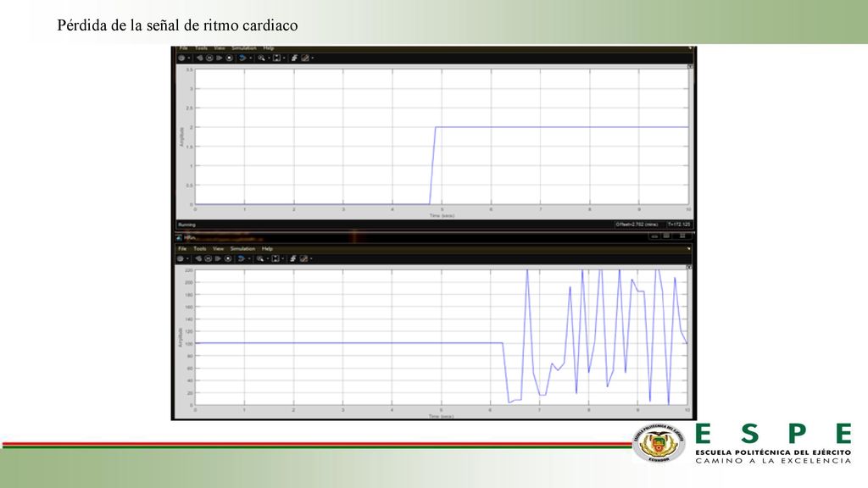Click the stop icon in the lower scope toolbar
868x488 pixels.
(x=228, y=258)
